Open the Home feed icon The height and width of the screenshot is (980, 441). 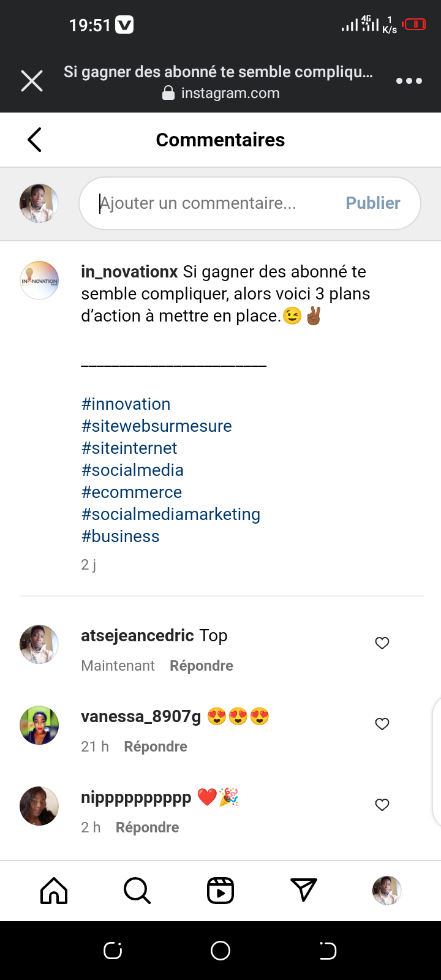[54, 891]
